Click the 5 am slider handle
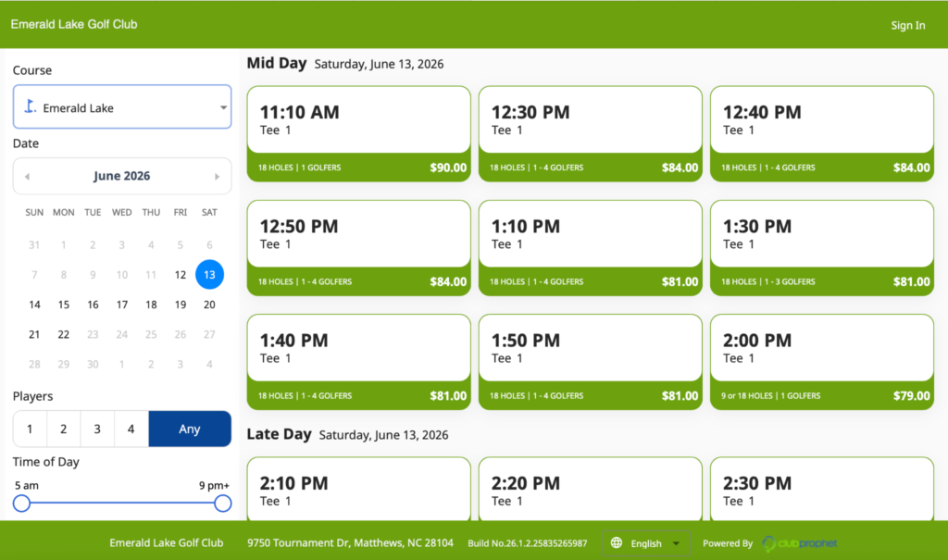Screen dimensions: 948x560 point(22,504)
